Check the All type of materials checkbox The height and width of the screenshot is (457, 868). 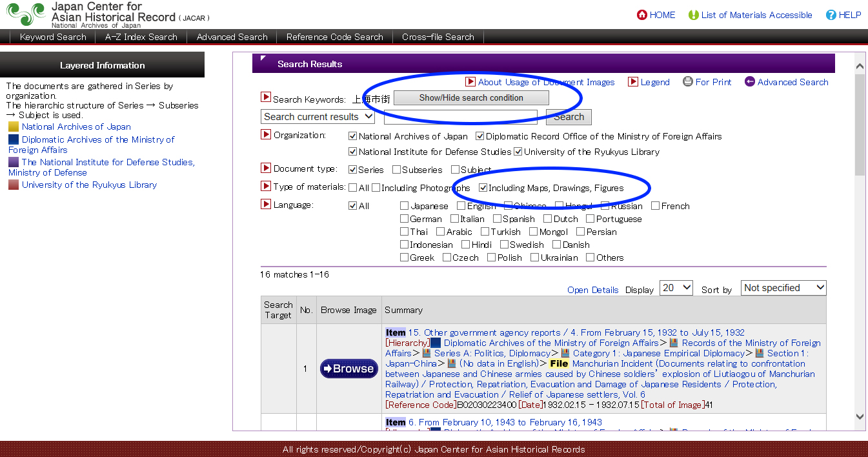point(352,188)
